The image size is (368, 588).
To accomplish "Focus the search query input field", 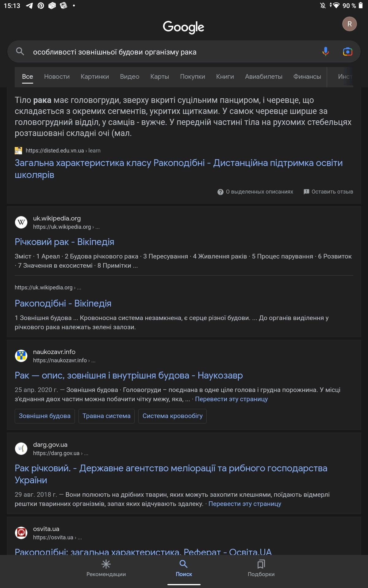I will point(172,52).
